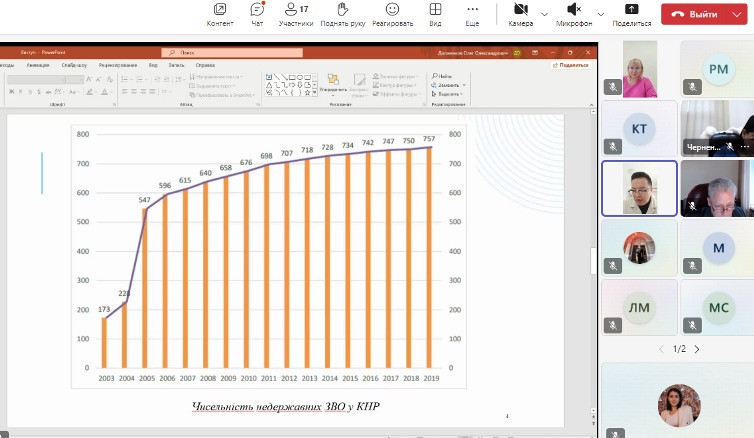Screen dimensions: 754x438
Task: Select the PM participant tile
Action: click(718, 69)
